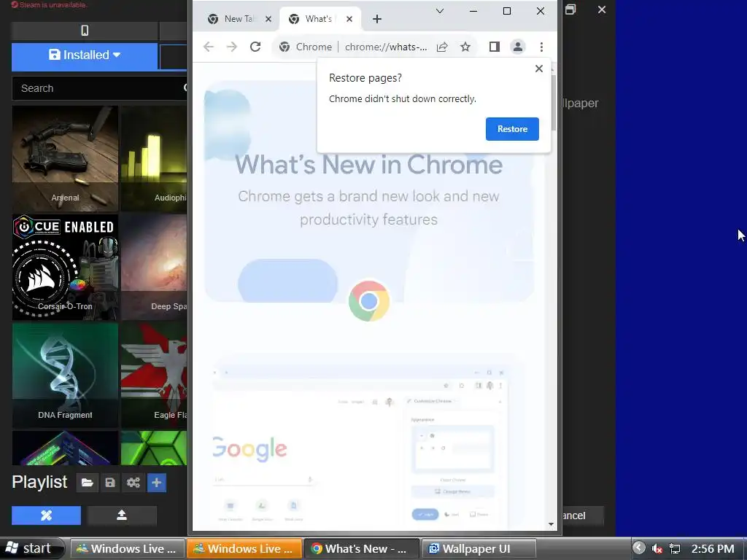747x560 pixels.
Task: Open playlist folder icon
Action: tap(88, 483)
